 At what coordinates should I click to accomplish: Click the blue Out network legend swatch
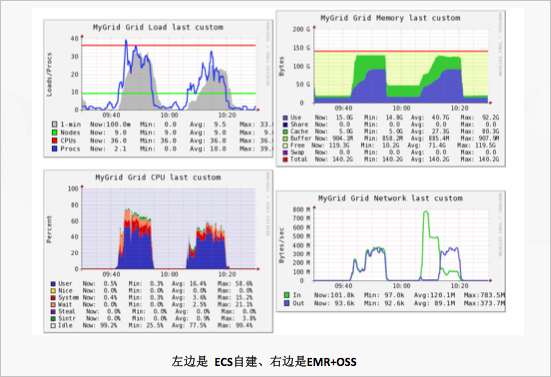[287, 303]
